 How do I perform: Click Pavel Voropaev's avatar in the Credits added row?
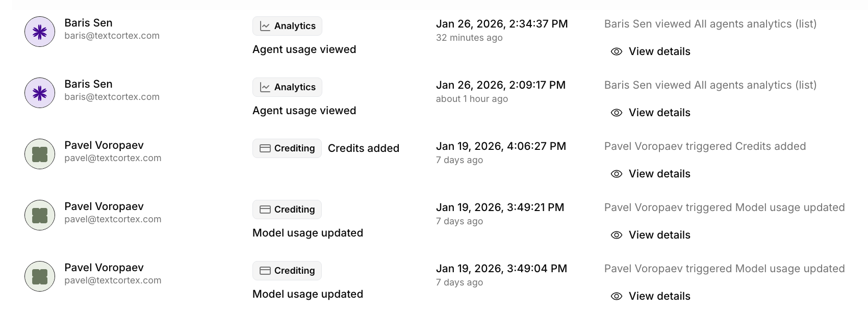point(40,154)
